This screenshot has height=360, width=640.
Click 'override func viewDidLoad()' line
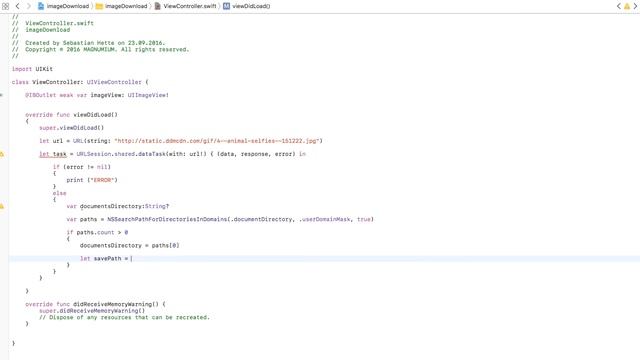[x=71, y=115]
